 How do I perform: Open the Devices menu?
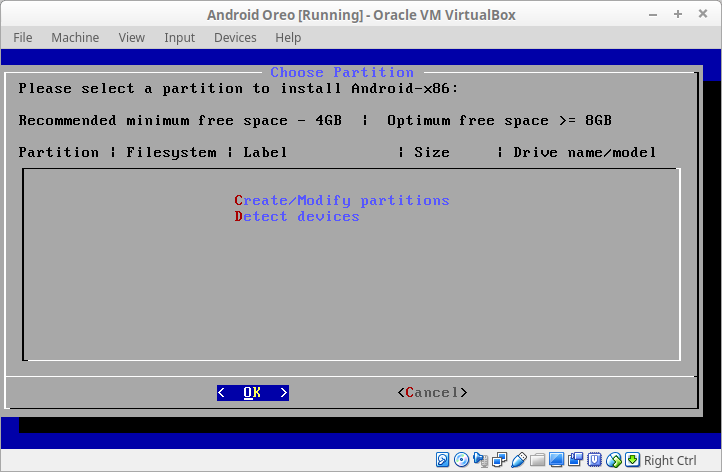(x=235, y=37)
